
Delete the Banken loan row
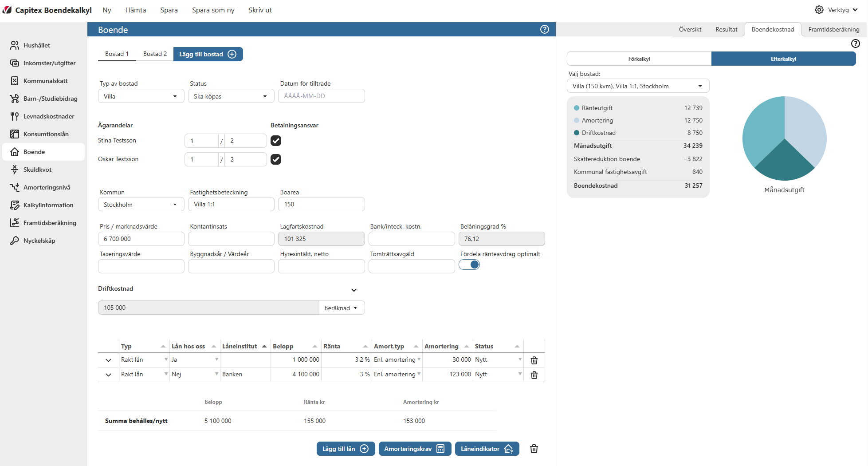[x=534, y=375]
